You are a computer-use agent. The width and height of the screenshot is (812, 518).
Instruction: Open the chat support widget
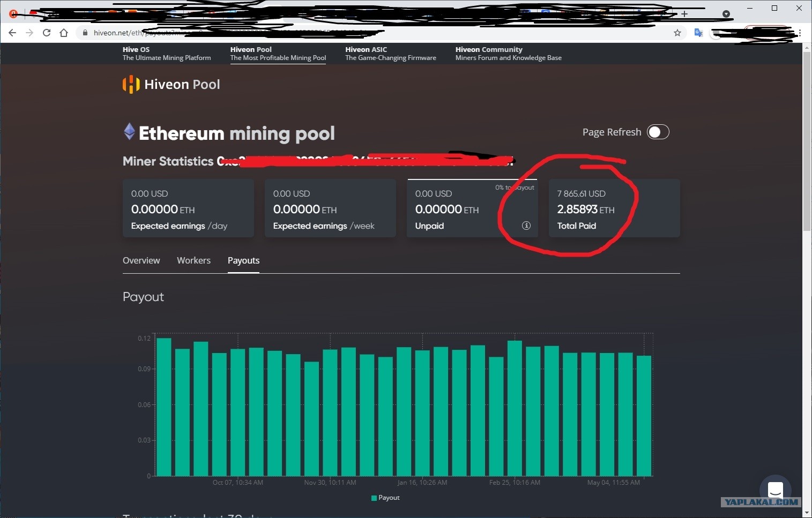776,490
